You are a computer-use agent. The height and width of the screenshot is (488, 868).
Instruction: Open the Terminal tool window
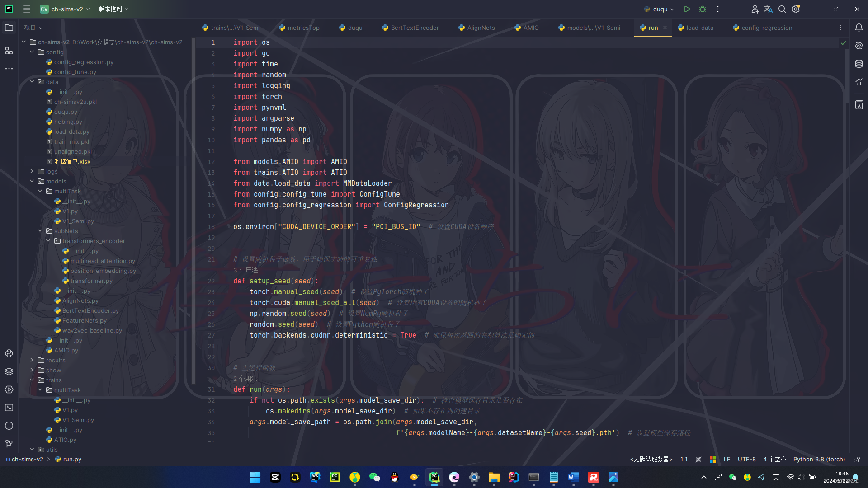9,408
